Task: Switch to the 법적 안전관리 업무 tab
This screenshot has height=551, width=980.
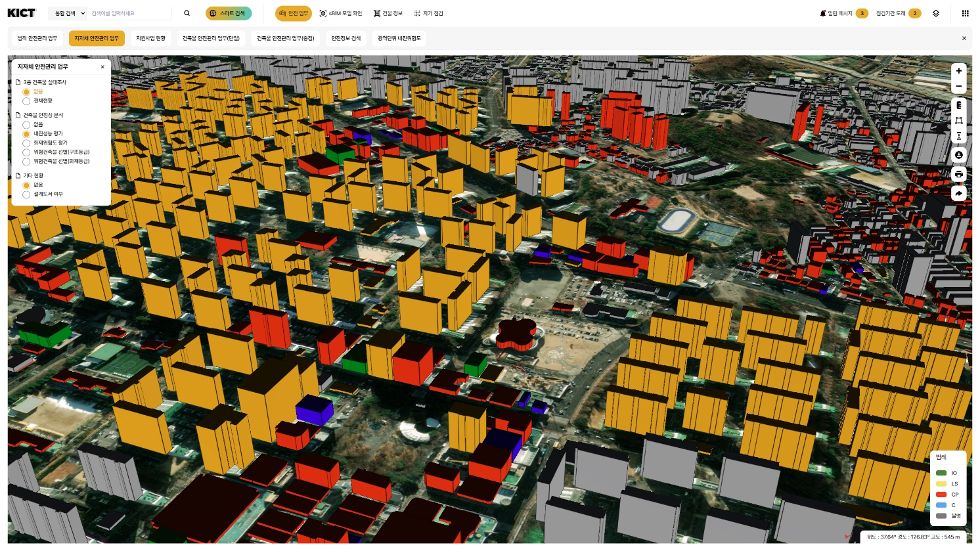Action: [x=37, y=38]
